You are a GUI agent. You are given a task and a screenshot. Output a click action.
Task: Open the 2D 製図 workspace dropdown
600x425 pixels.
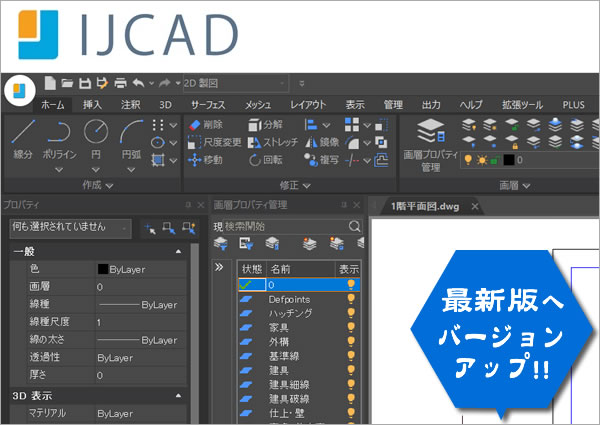[x=235, y=83]
